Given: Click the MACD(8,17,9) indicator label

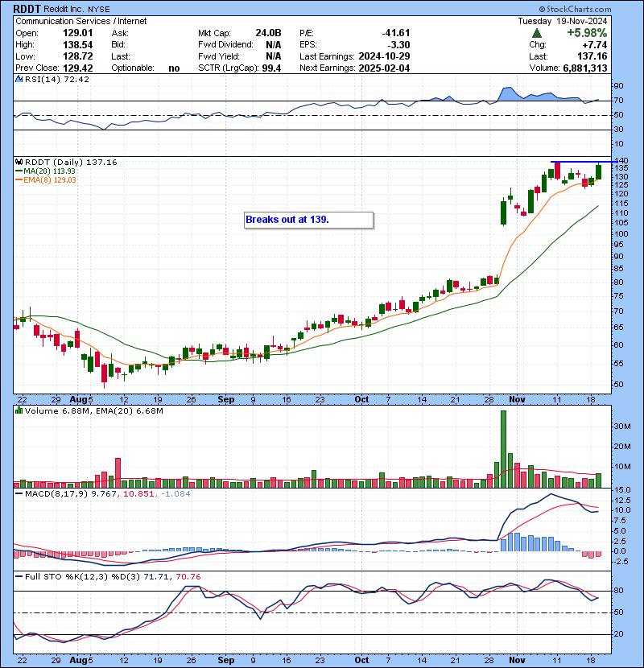Looking at the screenshot, I should tap(56, 494).
